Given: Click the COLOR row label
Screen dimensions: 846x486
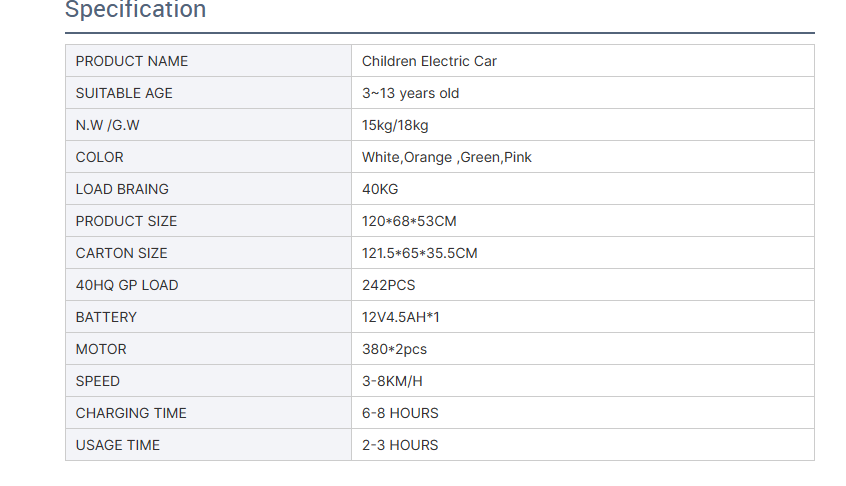Looking at the screenshot, I should click(x=100, y=157).
